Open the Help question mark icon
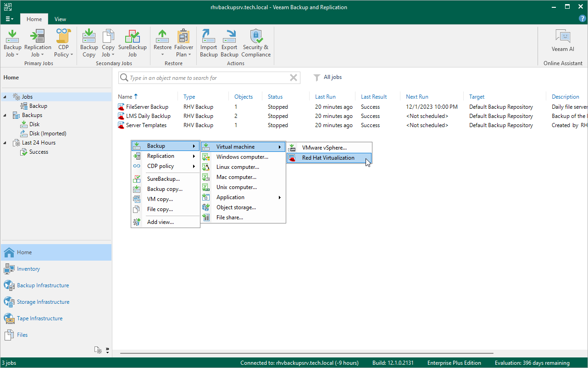The width and height of the screenshot is (588, 368). pyautogui.click(x=582, y=19)
